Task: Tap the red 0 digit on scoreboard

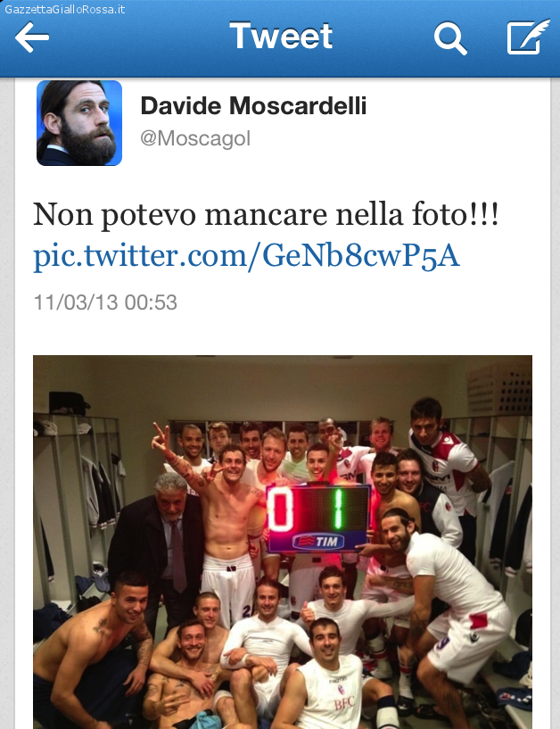Action: coord(280,510)
